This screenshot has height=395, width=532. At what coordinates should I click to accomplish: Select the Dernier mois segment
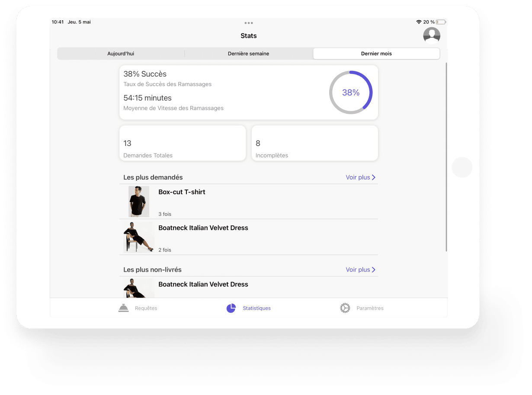pos(376,54)
